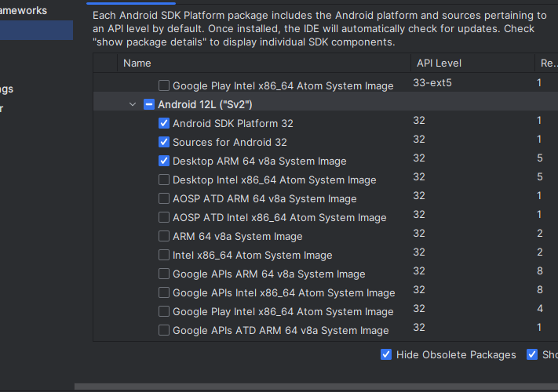
Task: Sort by the API Level column header
Action: point(473,64)
